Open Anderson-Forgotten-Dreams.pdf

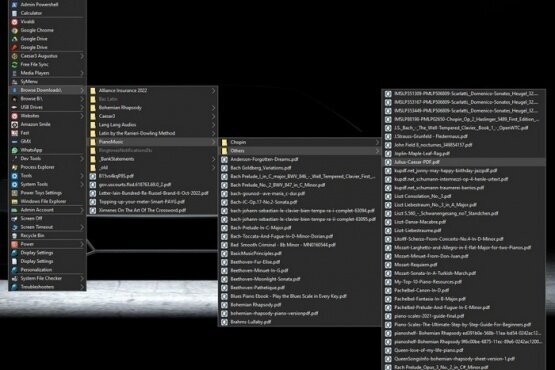pos(299,159)
